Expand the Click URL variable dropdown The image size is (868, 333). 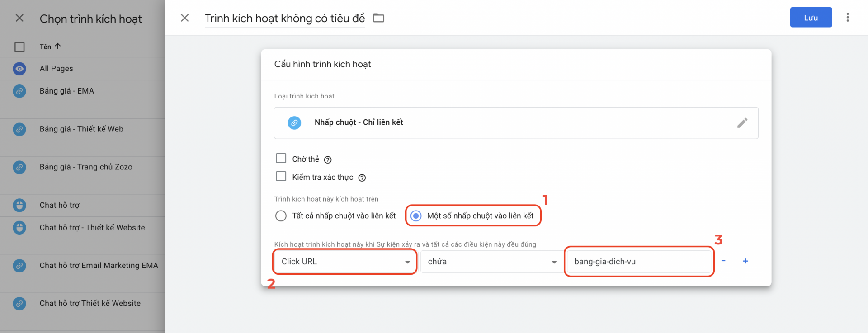pyautogui.click(x=345, y=262)
